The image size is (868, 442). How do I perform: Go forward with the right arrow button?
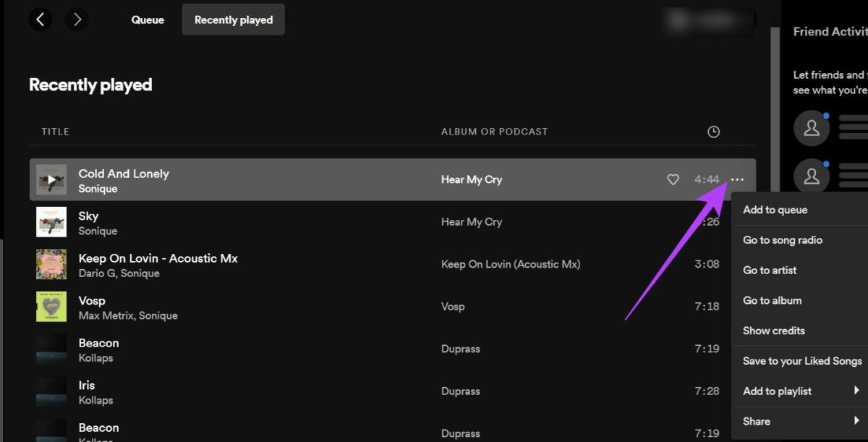77,20
